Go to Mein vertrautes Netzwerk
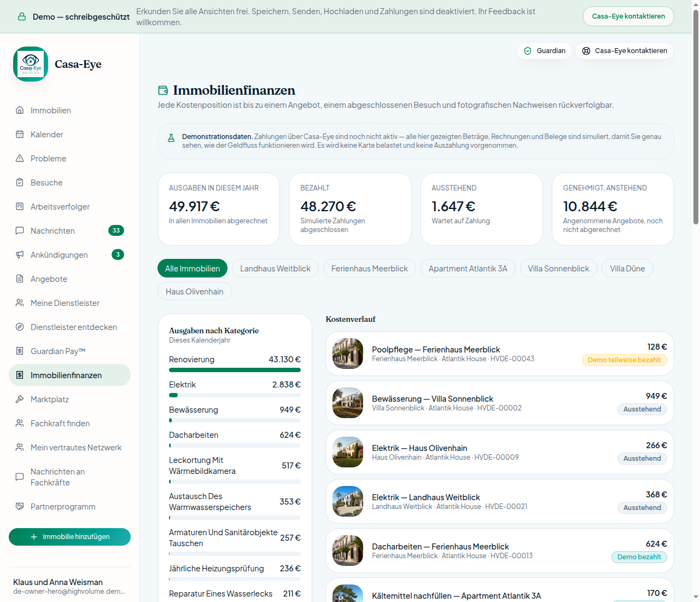 69,447
